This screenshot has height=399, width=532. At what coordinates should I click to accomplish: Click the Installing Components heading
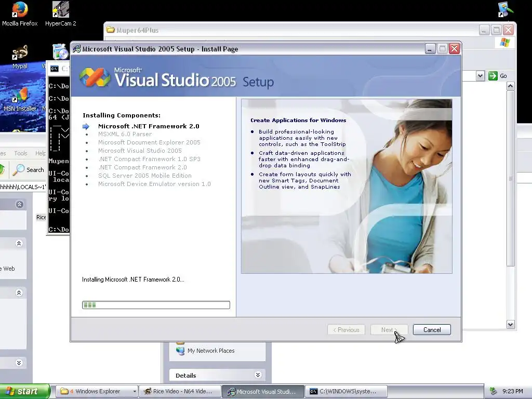(122, 115)
